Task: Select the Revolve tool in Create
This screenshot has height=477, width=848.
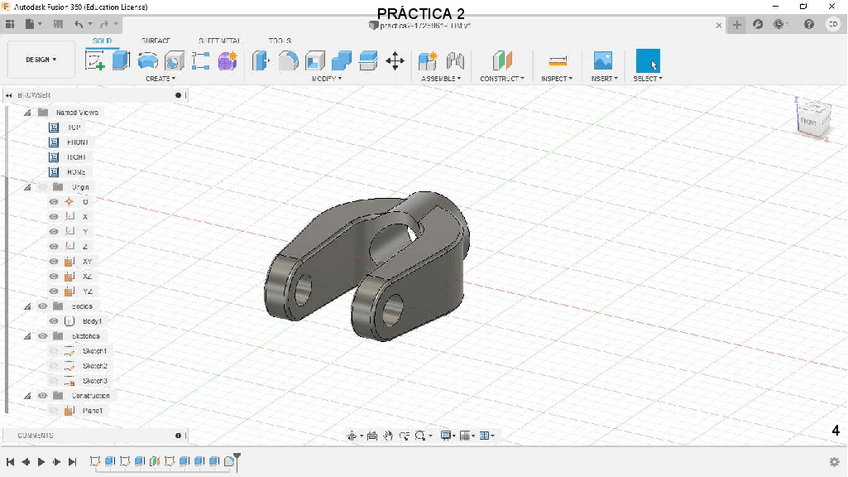Action: point(148,61)
